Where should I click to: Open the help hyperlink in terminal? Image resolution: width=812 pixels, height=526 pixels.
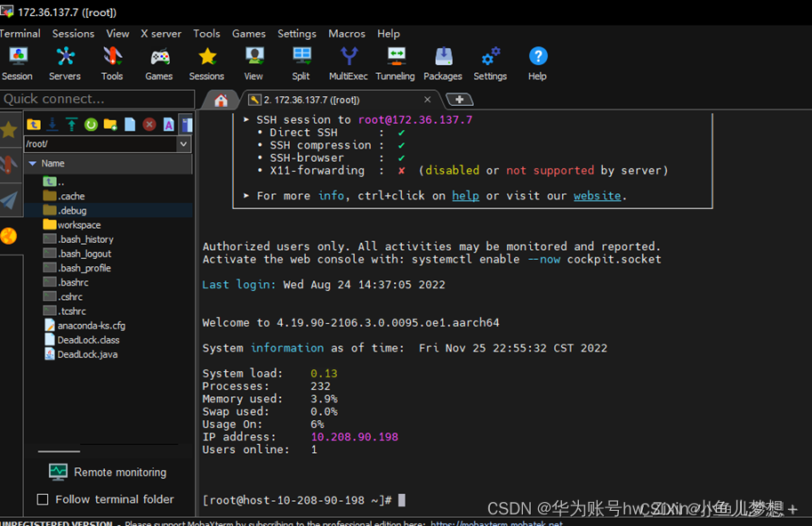(x=465, y=195)
